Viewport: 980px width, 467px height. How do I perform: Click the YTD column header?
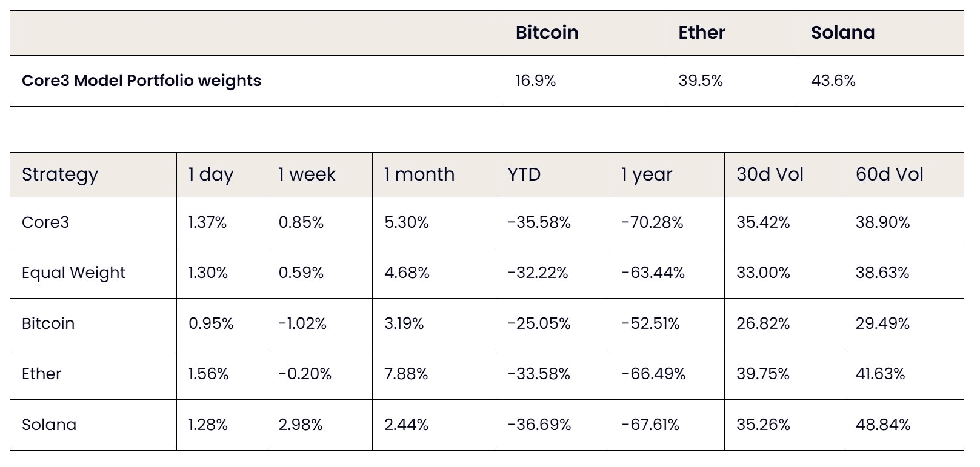[x=524, y=174]
